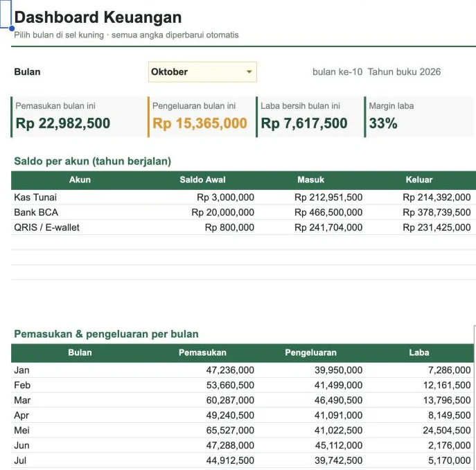This screenshot has height=470, width=476.
Task: Select the Apr month row label
Action: [x=21, y=415]
